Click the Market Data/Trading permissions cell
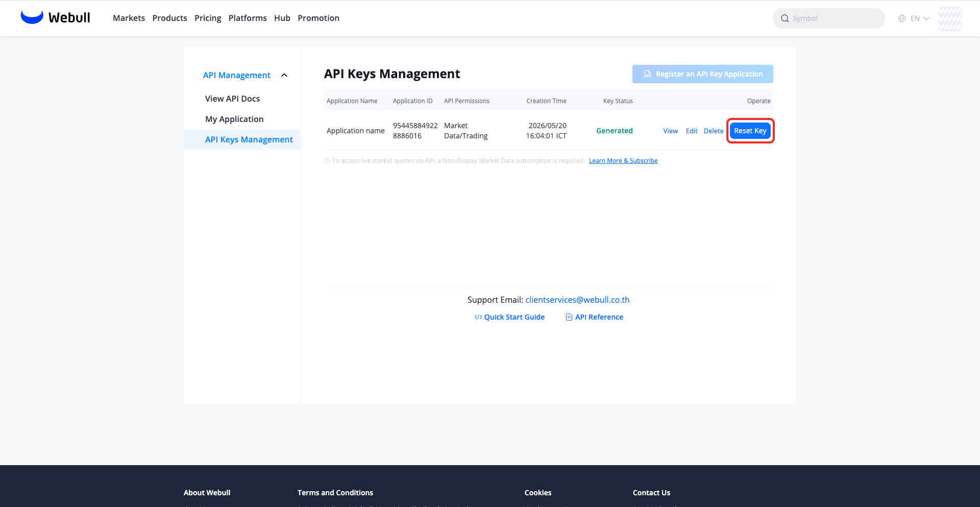980x507 pixels. click(466, 131)
